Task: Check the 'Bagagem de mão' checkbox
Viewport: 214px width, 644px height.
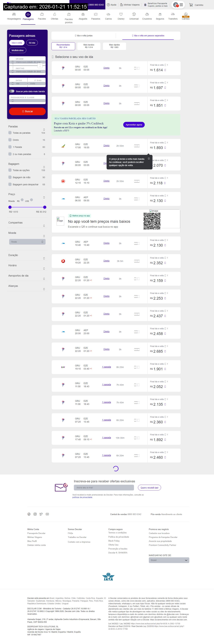Action: click(10, 177)
